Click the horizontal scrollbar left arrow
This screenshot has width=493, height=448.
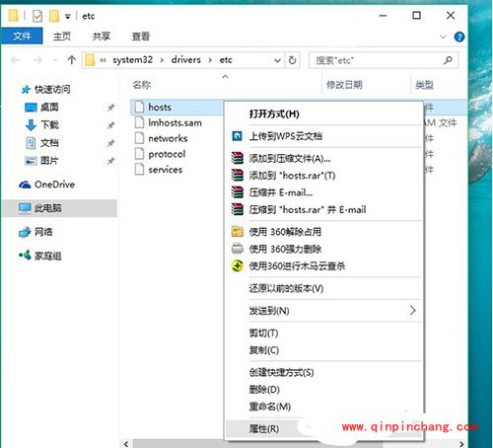(126, 444)
